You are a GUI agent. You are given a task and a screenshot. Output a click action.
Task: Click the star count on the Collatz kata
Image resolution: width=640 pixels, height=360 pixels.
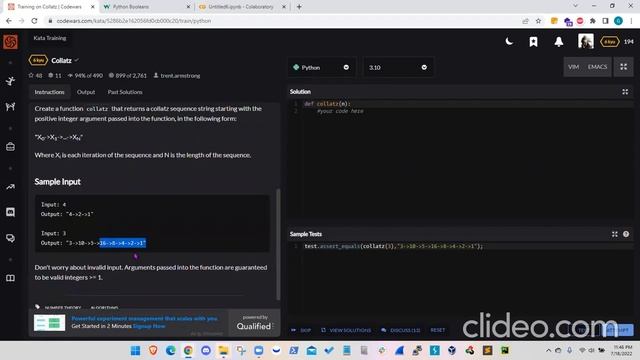pyautogui.click(x=35, y=76)
